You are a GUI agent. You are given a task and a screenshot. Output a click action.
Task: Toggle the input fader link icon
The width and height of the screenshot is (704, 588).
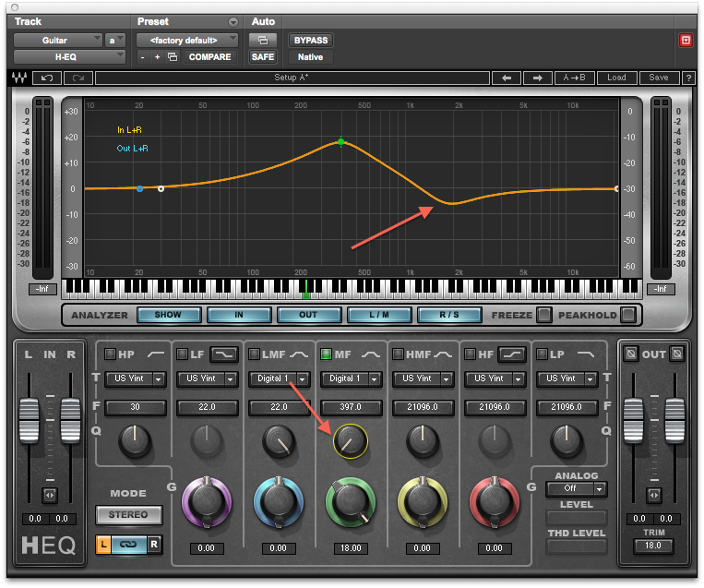pyautogui.click(x=50, y=496)
